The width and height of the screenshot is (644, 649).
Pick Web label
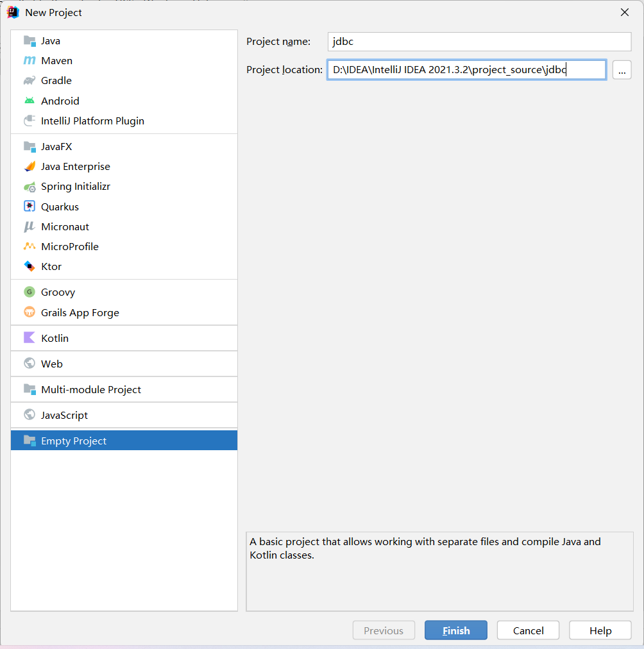52,364
